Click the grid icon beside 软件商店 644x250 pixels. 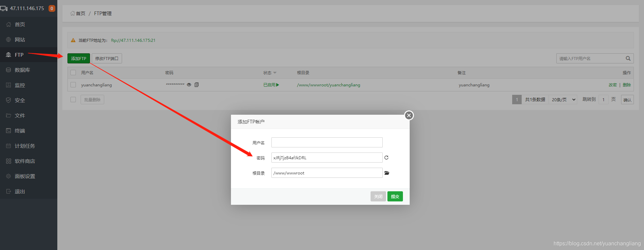click(8, 161)
